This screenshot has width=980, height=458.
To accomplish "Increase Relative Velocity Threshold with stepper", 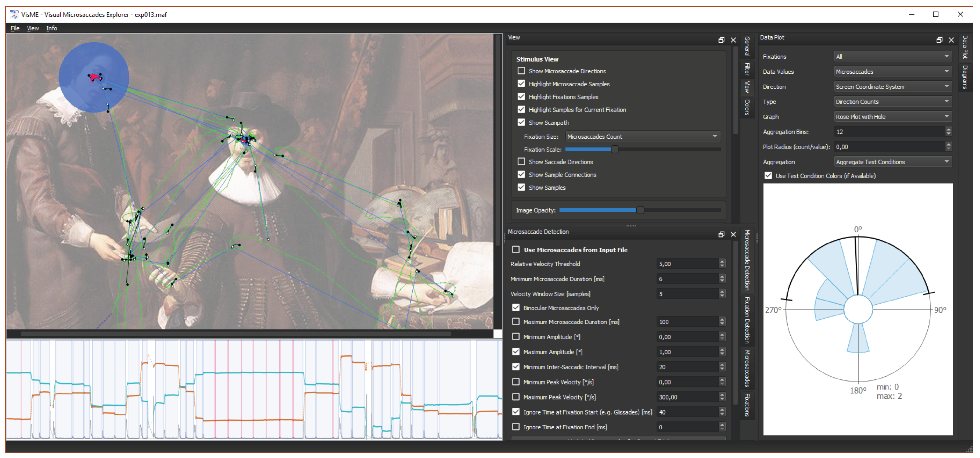I will [x=722, y=261].
